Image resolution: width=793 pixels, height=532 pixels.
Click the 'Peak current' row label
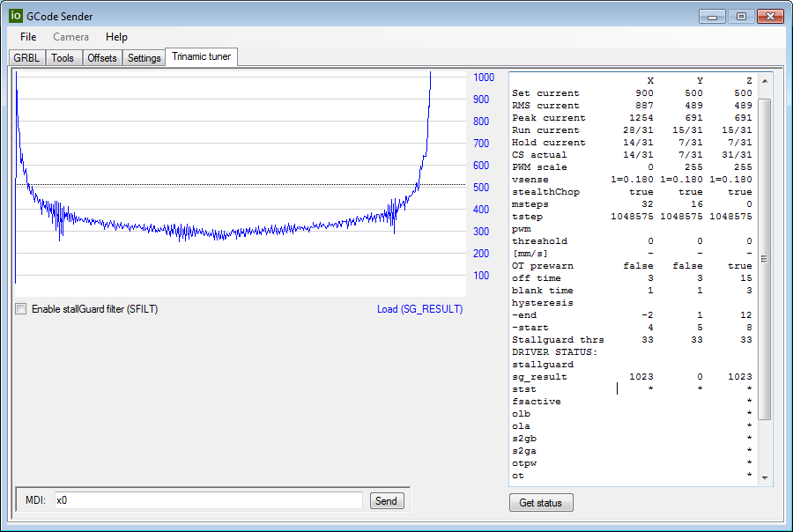click(549, 118)
